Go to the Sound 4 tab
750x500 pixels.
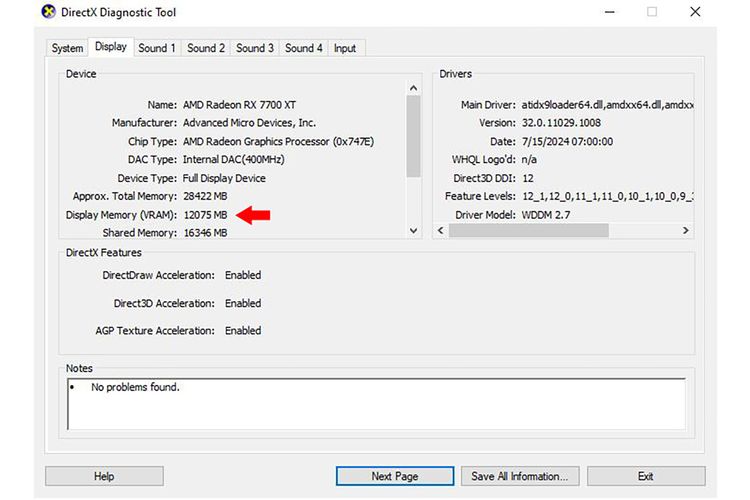[304, 48]
